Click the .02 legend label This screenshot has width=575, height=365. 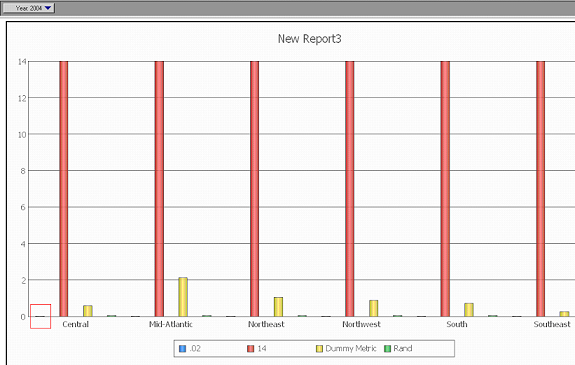(x=195, y=348)
